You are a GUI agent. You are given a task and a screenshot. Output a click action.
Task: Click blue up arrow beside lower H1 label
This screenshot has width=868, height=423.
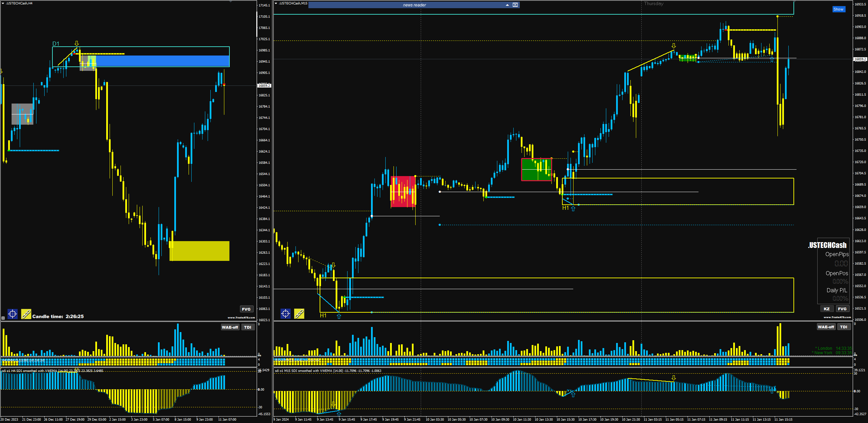pyautogui.click(x=339, y=316)
